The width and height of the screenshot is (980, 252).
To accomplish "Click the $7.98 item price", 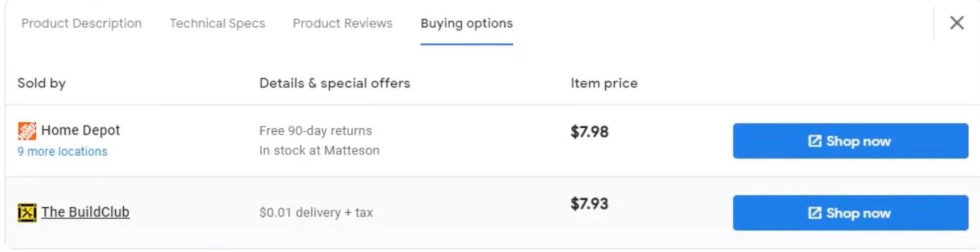I will click(x=589, y=132).
